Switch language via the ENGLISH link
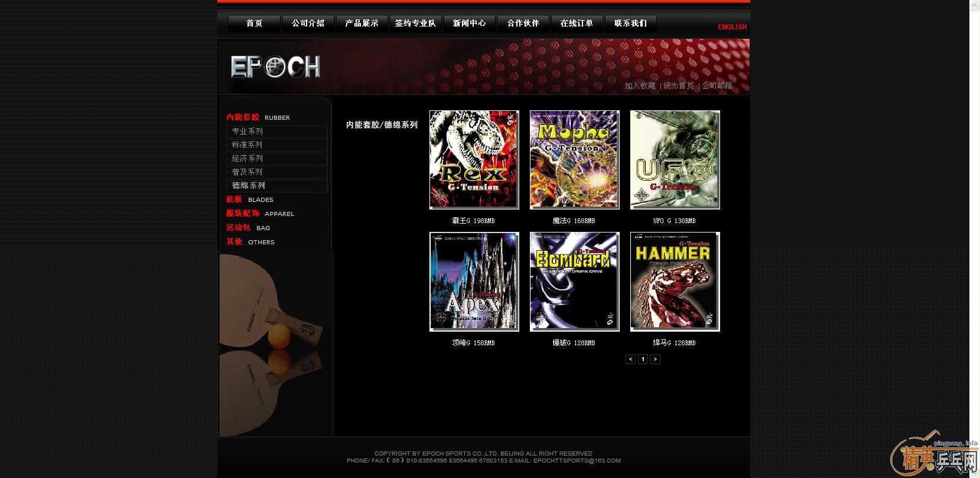980x478 pixels. [x=732, y=27]
